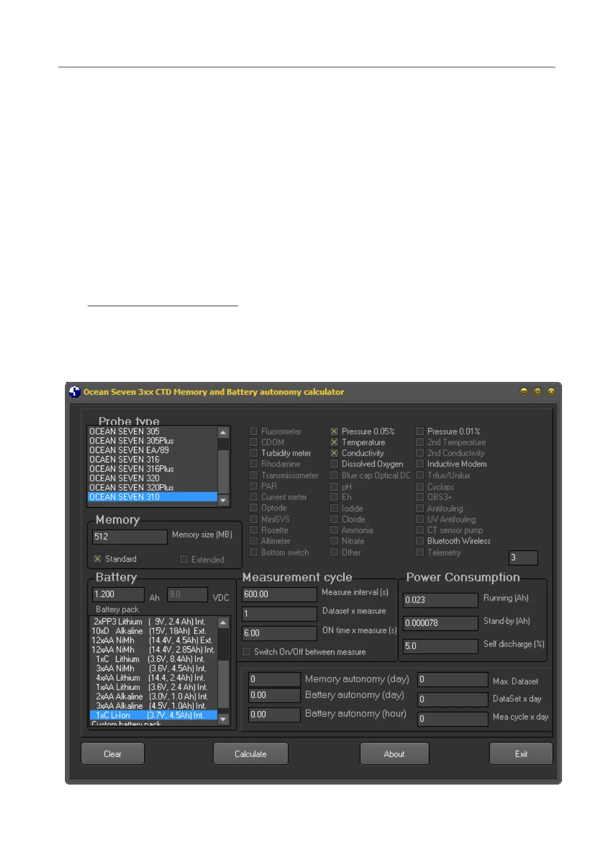Select OCEAN SEVEN 316Plus probe
This screenshot has height=868, width=614.
tap(153, 469)
